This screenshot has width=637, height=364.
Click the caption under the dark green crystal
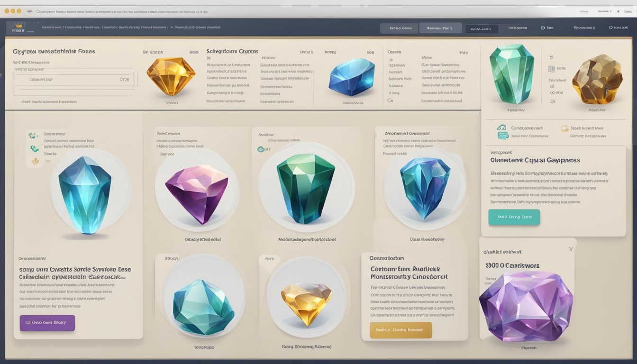pyautogui.click(x=307, y=240)
